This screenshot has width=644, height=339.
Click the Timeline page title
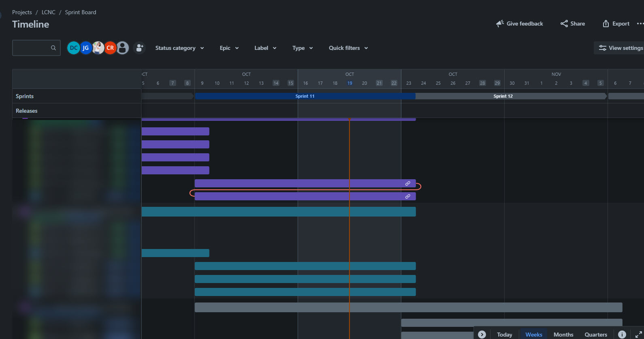[x=30, y=24]
